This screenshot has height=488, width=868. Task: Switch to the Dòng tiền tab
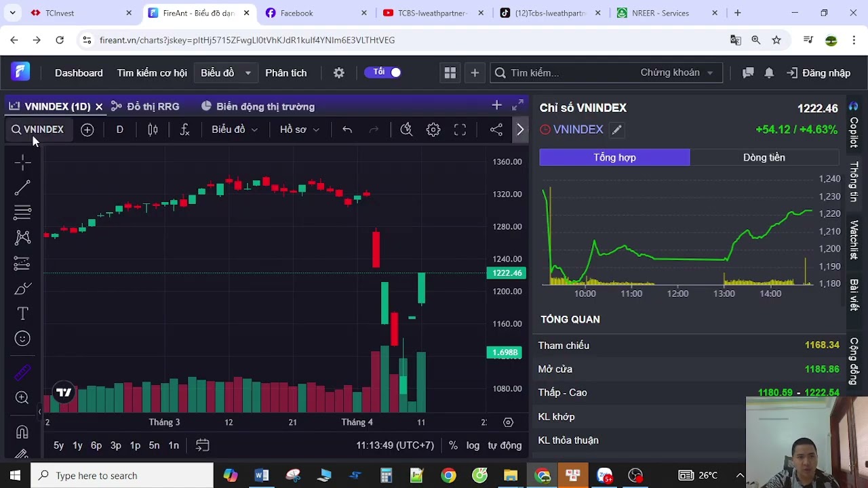click(x=764, y=157)
